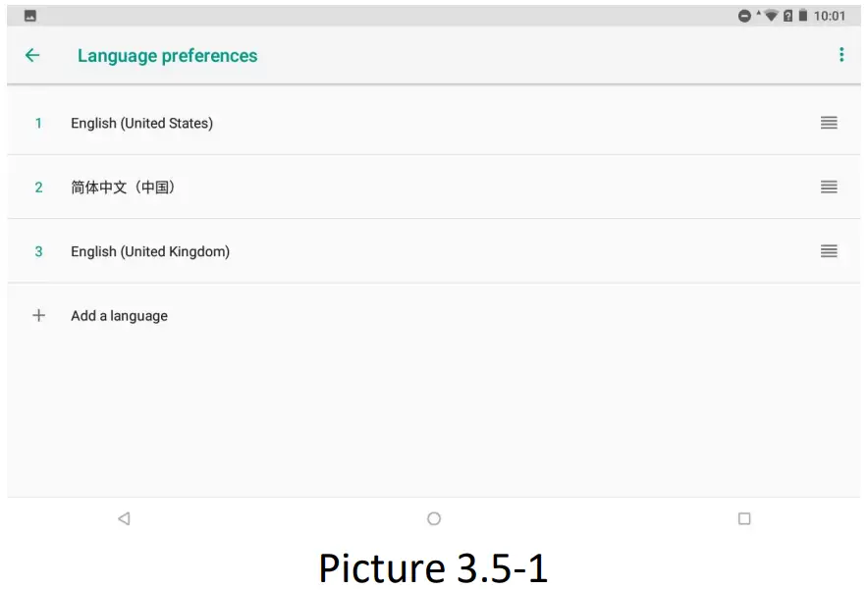Grab drag handle for English (United States)
Image resolution: width=868 pixels, height=590 pixels.
pyautogui.click(x=829, y=123)
